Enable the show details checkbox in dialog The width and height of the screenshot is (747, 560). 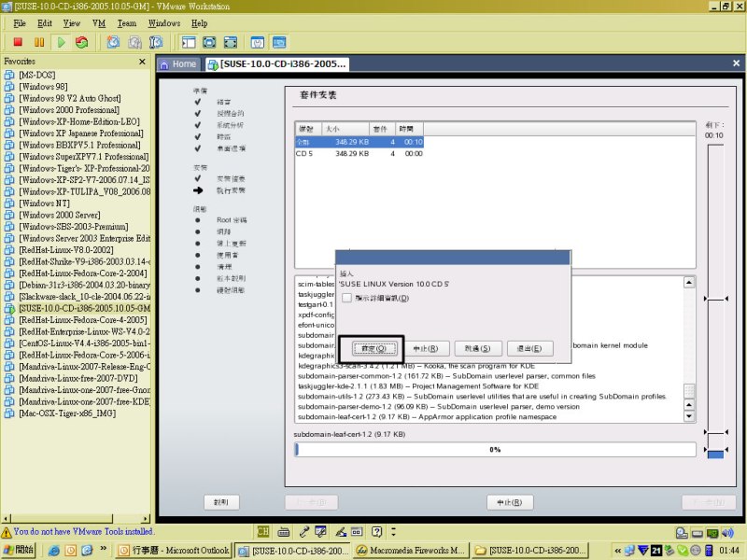pos(346,298)
